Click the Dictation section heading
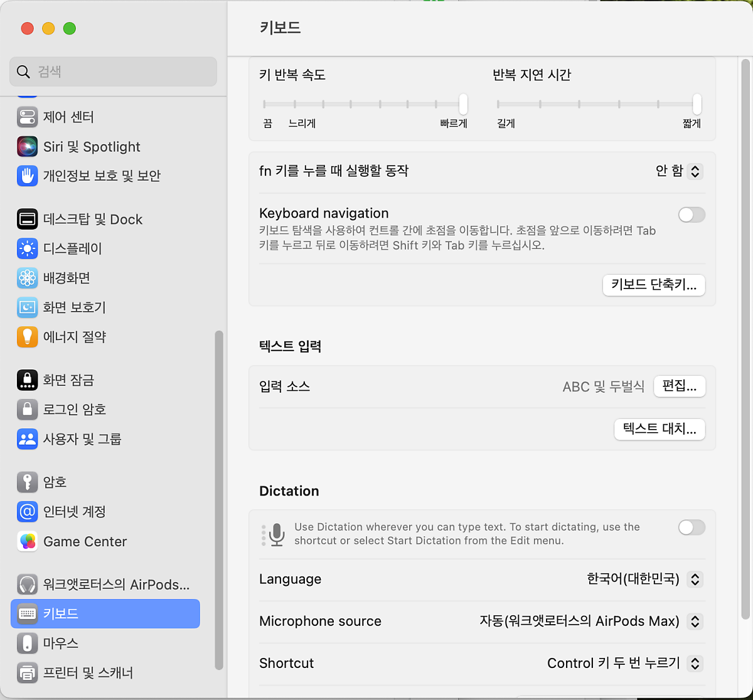 point(289,491)
